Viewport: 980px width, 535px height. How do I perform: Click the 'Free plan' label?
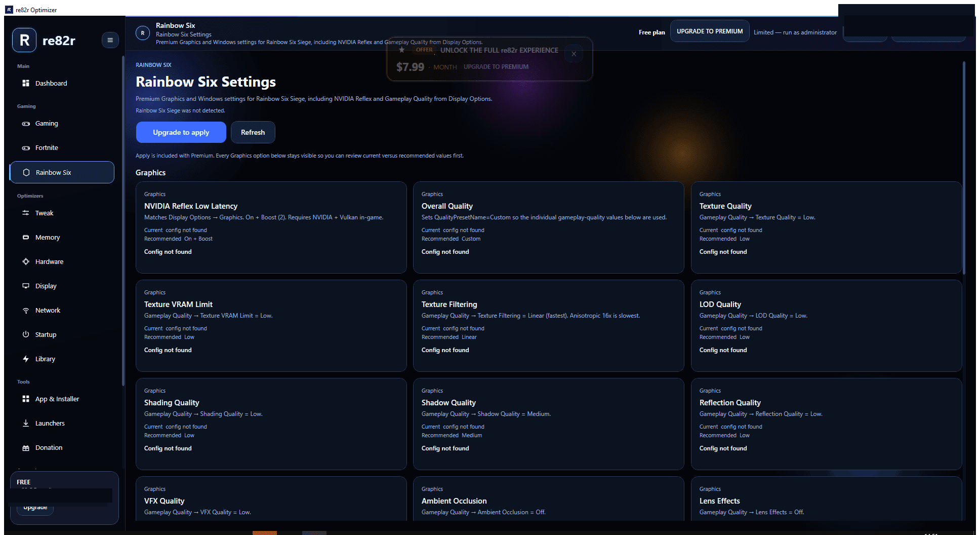coord(651,32)
